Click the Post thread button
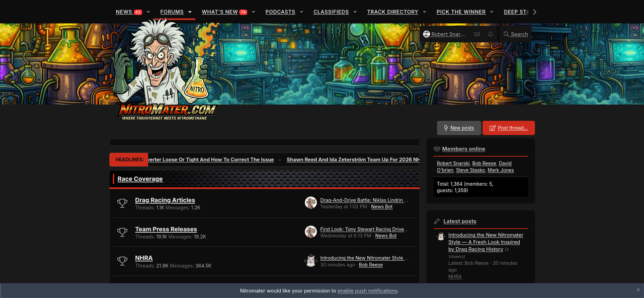The height and width of the screenshot is (298, 644). click(509, 128)
